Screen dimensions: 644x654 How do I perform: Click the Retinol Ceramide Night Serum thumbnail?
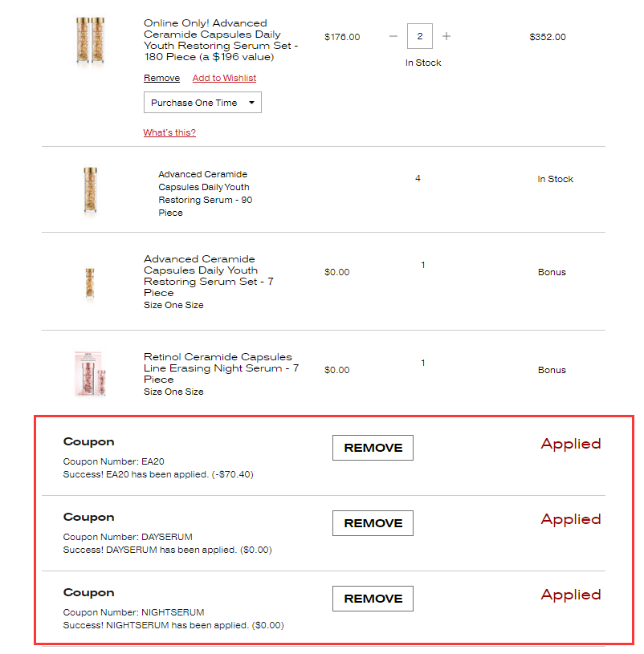(x=90, y=374)
